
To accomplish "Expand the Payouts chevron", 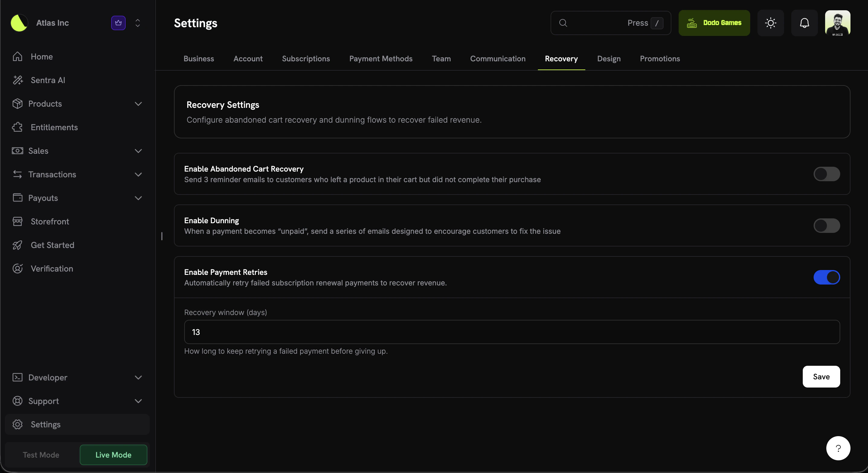I will (138, 198).
